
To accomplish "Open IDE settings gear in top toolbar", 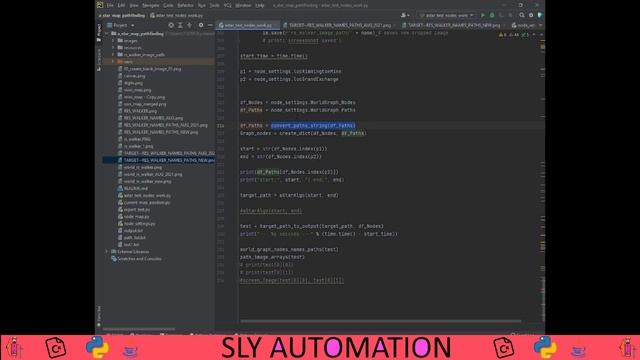I will click(531, 15).
